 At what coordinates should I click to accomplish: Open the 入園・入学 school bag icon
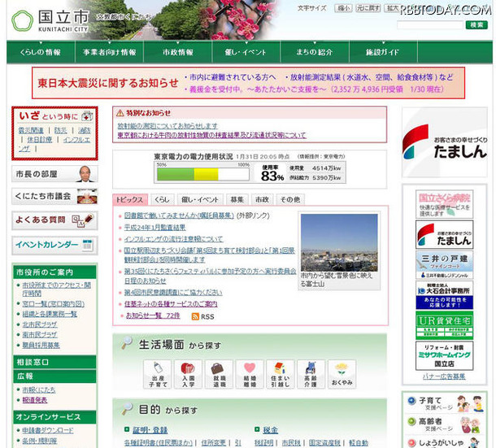[x=188, y=374]
